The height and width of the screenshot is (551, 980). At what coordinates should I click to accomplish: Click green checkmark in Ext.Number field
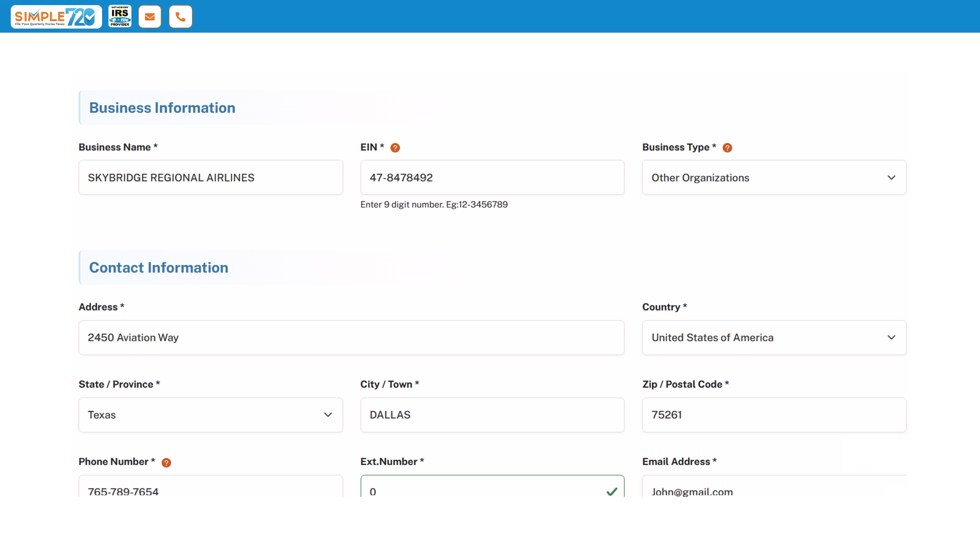click(611, 491)
